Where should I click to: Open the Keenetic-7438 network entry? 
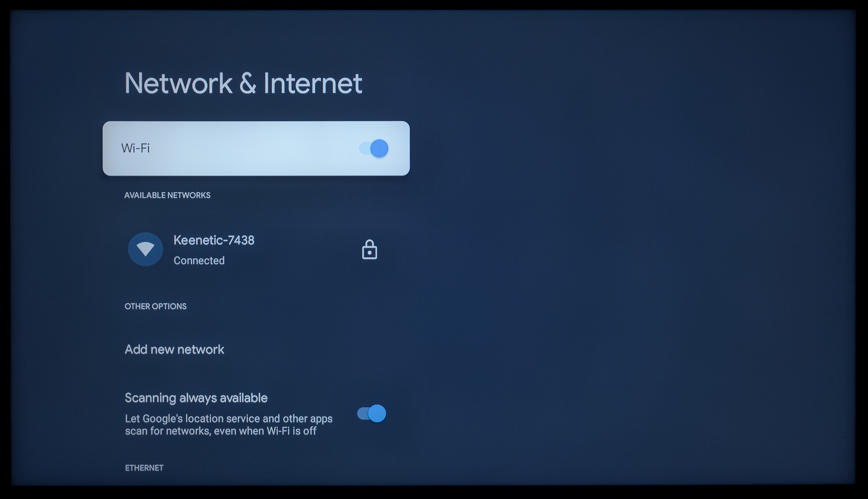[x=256, y=249]
